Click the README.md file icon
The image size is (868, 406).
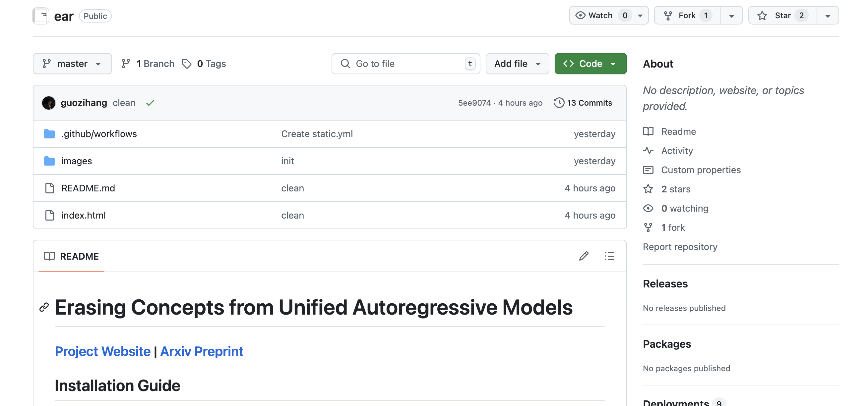(49, 188)
